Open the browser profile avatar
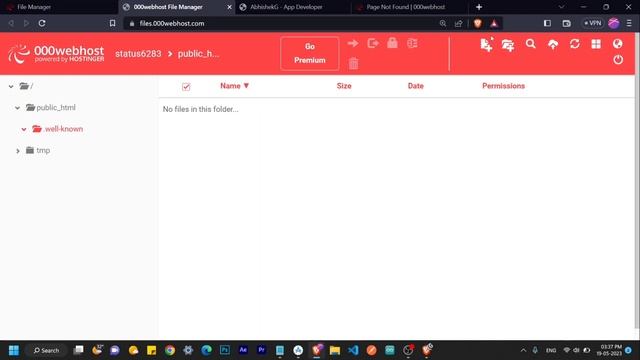Image resolution: width=640 pixels, height=360 pixels. [613, 23]
